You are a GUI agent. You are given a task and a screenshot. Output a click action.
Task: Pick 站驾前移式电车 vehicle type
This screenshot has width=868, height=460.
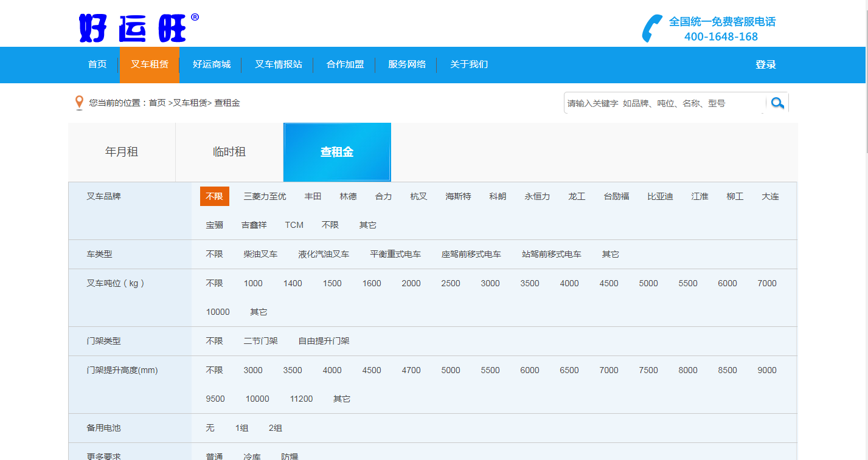[552, 254]
